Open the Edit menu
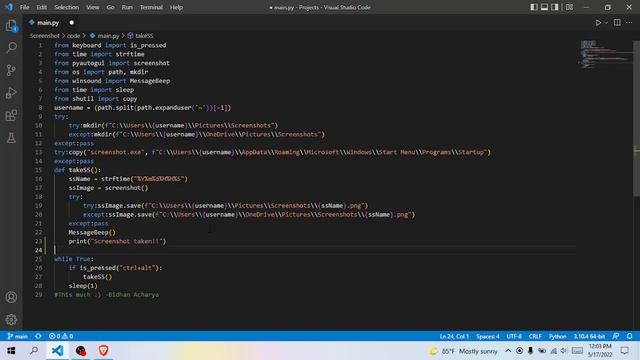The width and height of the screenshot is (640, 360). 41,7
